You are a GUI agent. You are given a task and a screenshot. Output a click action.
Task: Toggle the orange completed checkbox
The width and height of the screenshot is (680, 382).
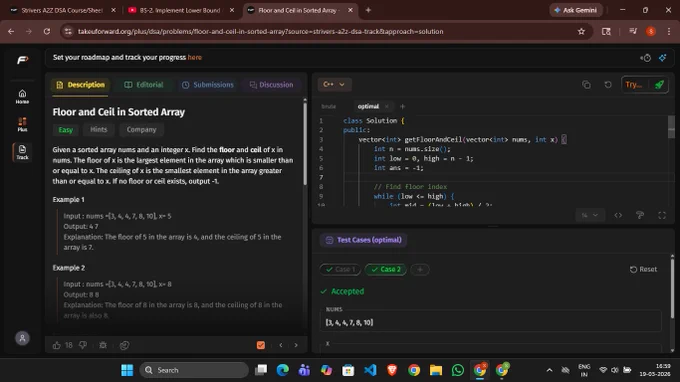click(261, 345)
